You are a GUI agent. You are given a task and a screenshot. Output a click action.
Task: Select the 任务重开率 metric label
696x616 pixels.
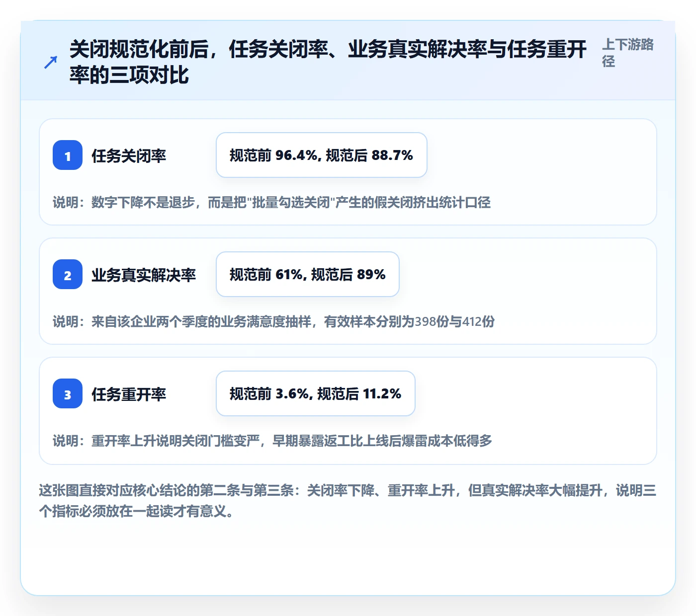coord(129,394)
